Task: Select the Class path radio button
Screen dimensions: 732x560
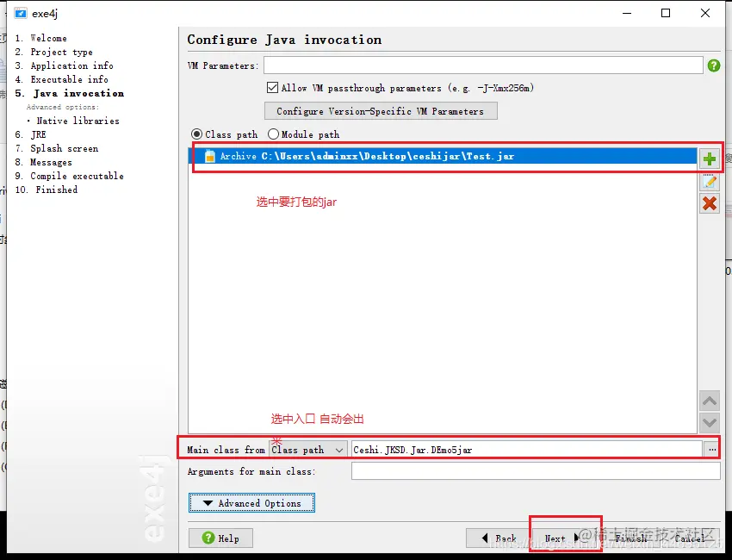Action: point(197,134)
